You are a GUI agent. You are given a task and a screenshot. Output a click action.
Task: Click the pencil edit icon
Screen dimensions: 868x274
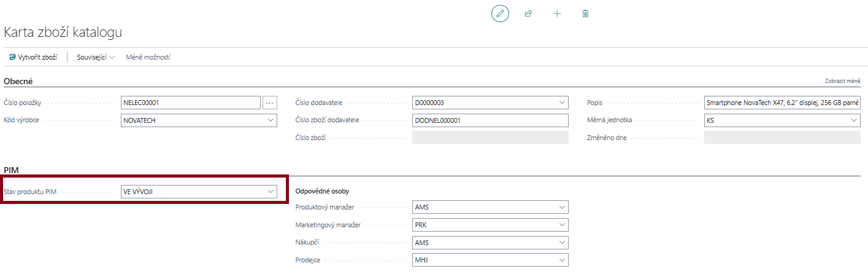pyautogui.click(x=500, y=14)
